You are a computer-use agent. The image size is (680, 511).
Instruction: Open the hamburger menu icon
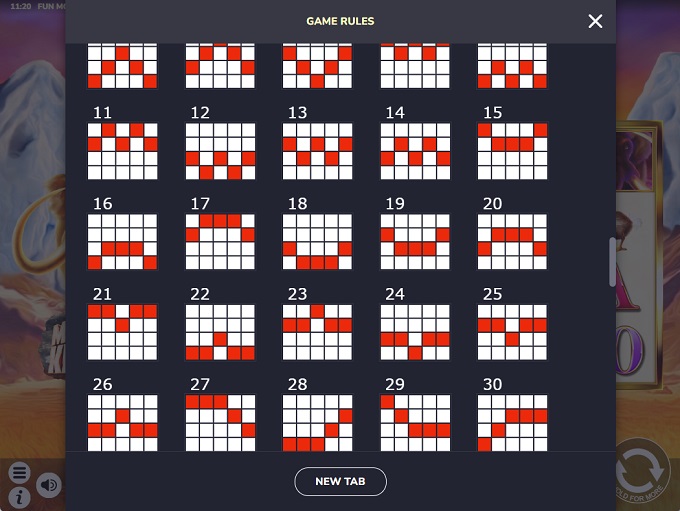(x=20, y=472)
